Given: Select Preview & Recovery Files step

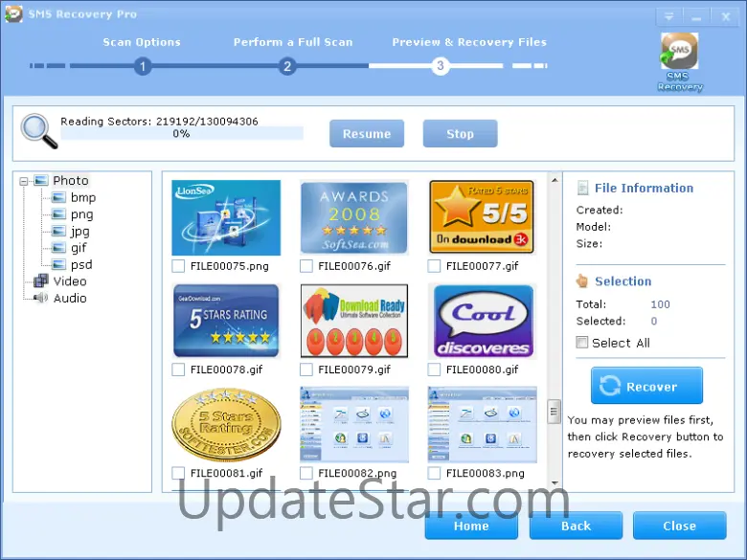Looking at the screenshot, I should coord(469,42).
